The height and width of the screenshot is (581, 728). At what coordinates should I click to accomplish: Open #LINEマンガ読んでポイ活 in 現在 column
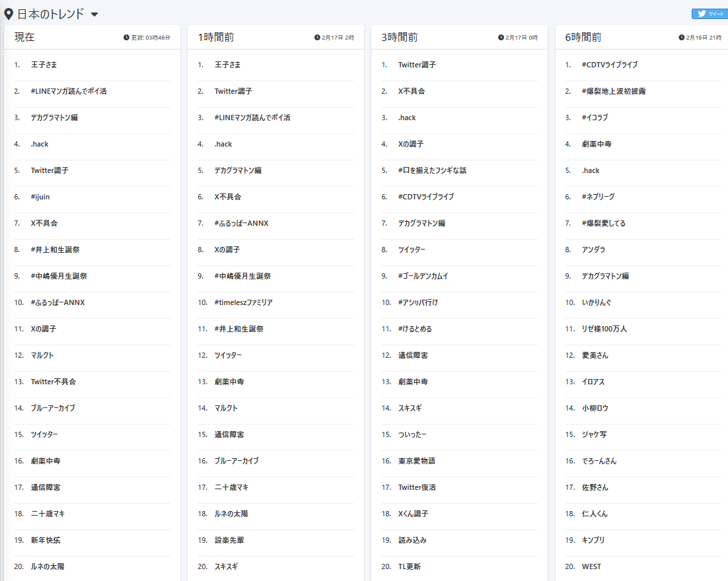coord(68,91)
